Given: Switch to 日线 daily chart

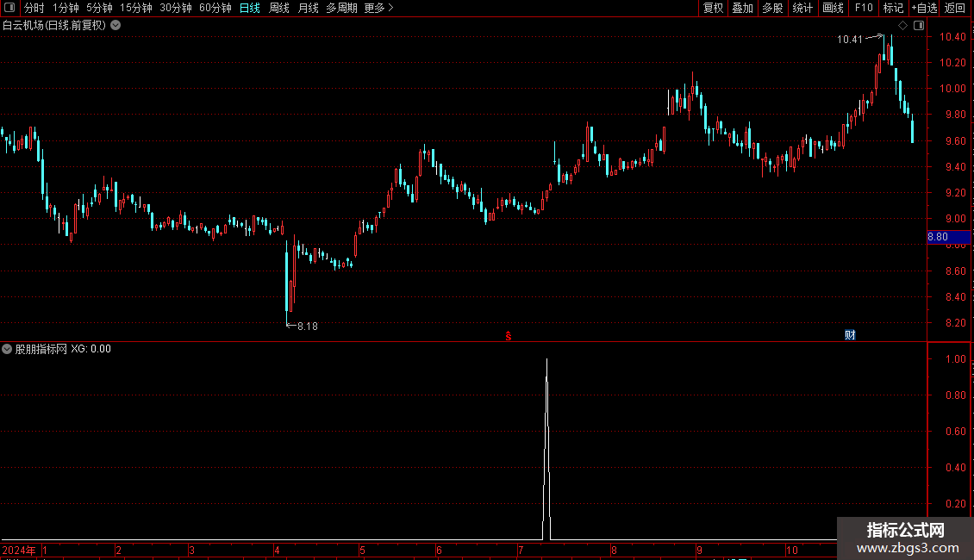Looking at the screenshot, I should [250, 8].
